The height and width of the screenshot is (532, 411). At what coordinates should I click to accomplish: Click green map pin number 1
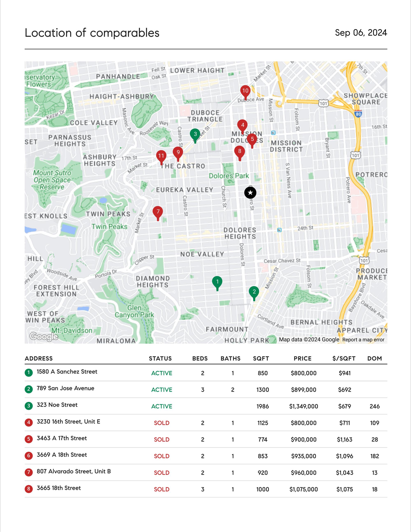217,282
